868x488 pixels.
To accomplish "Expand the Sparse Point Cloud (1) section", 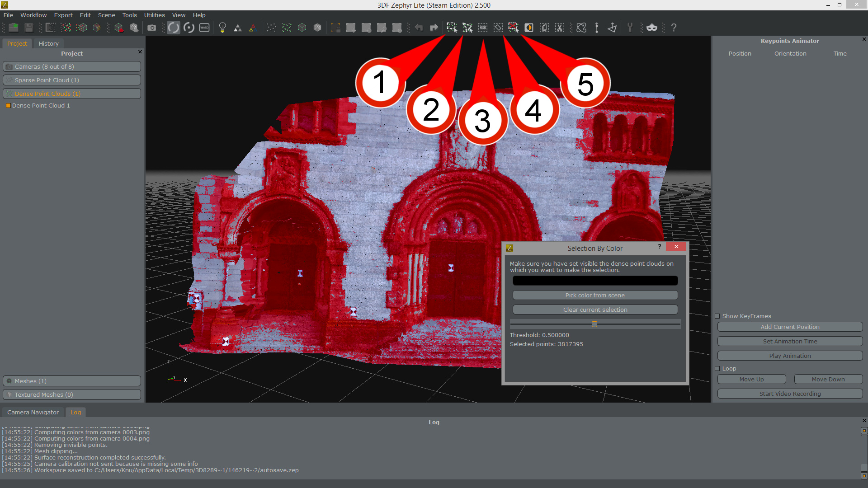I will coord(72,80).
